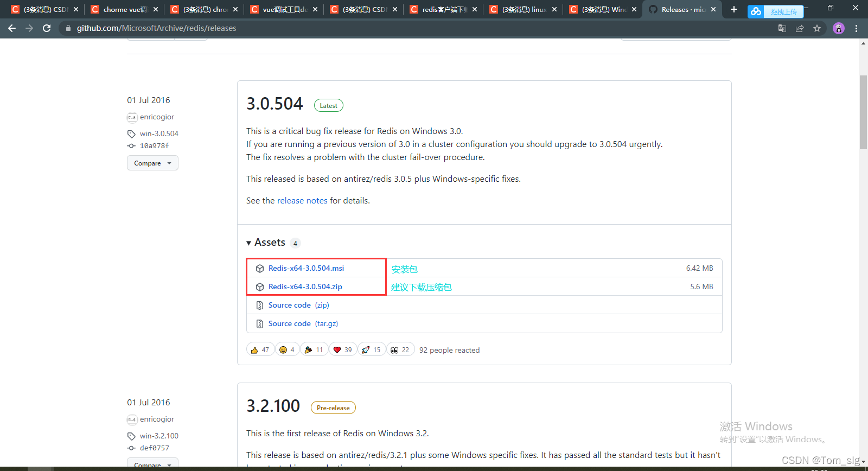
Task: Open the browser profile avatar
Action: pos(839,28)
